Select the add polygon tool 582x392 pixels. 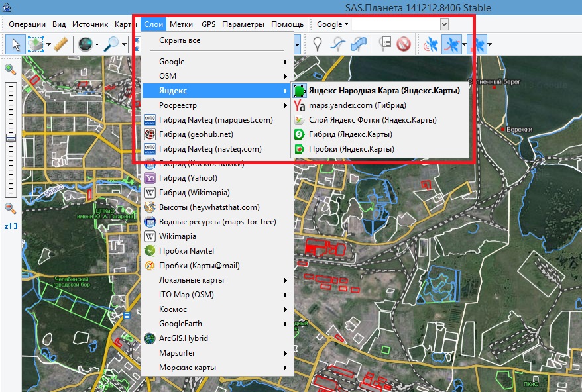tap(359, 44)
